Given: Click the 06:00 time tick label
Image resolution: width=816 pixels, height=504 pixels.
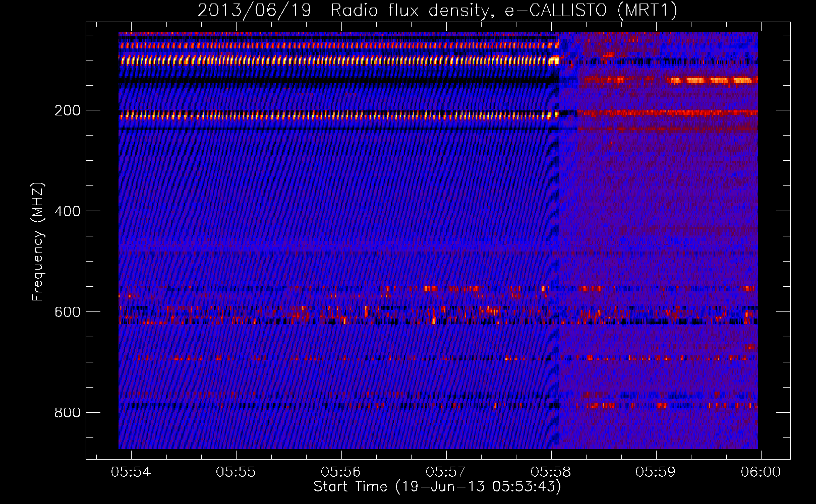Looking at the screenshot, I should coord(761,472).
